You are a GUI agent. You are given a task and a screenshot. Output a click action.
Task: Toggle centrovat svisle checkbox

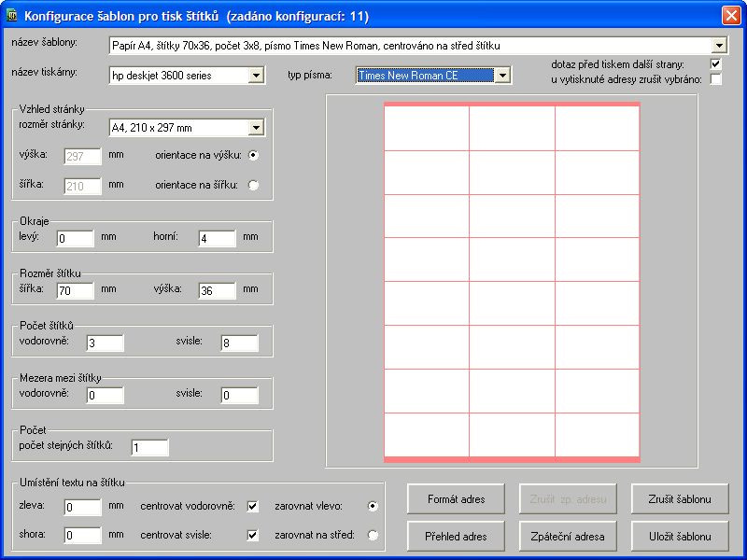(x=252, y=535)
